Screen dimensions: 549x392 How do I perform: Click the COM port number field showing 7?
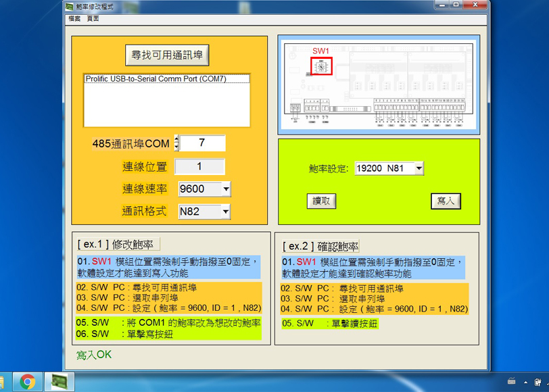coord(202,143)
